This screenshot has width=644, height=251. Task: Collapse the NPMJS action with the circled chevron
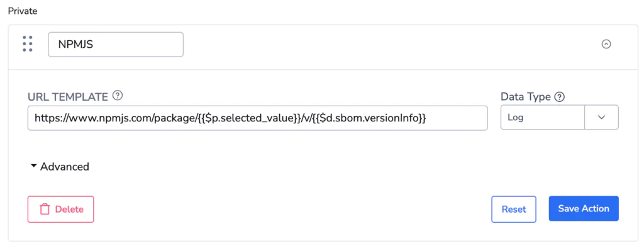click(x=606, y=44)
